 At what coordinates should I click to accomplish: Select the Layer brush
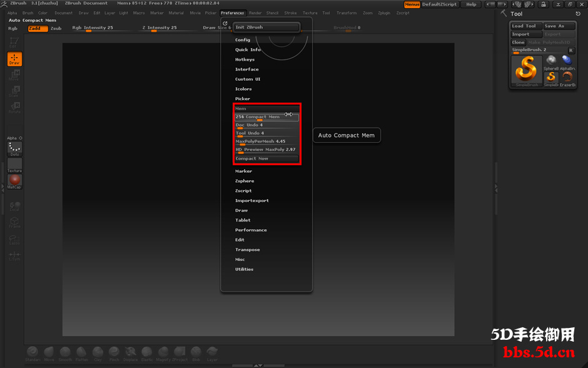212,354
